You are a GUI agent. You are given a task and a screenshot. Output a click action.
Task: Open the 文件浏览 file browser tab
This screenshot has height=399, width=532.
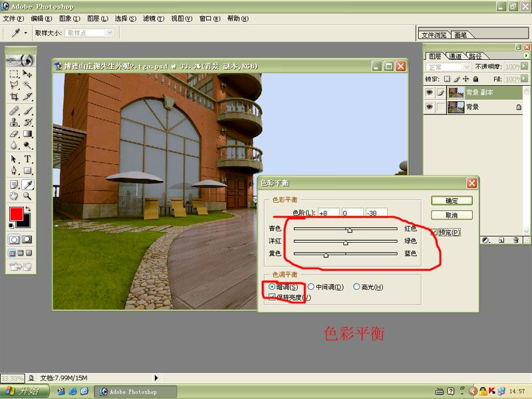(x=434, y=35)
